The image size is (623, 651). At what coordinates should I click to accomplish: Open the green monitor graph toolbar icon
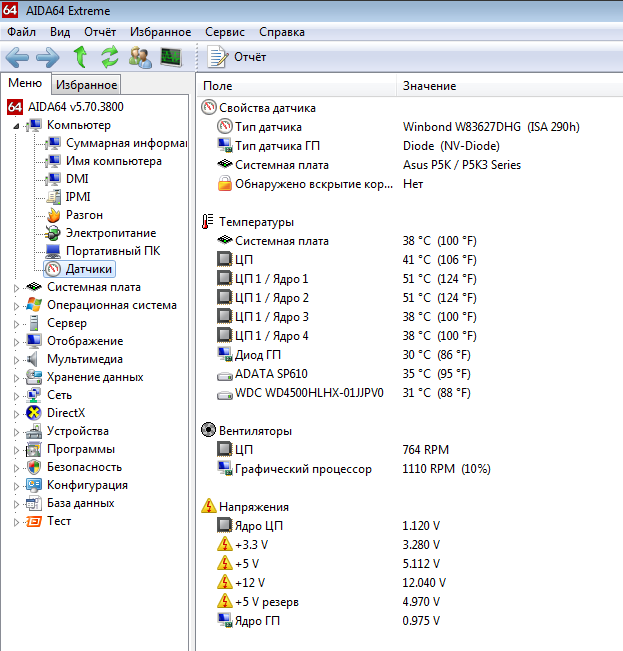171,57
